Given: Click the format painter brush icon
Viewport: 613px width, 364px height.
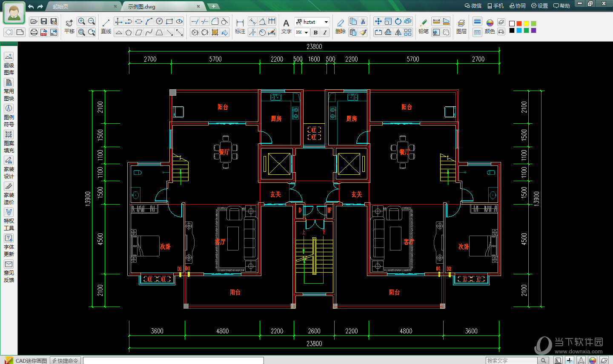Looking at the screenshot, I should point(363,32).
